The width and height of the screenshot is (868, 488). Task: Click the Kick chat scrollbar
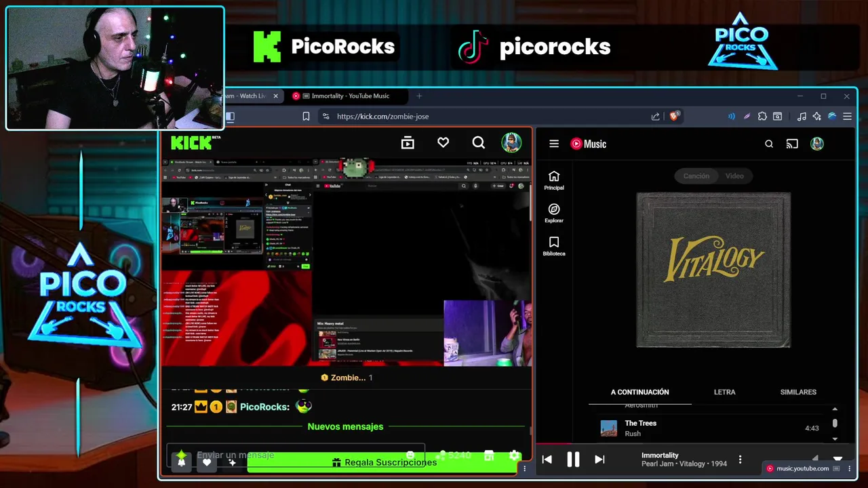[529, 431]
